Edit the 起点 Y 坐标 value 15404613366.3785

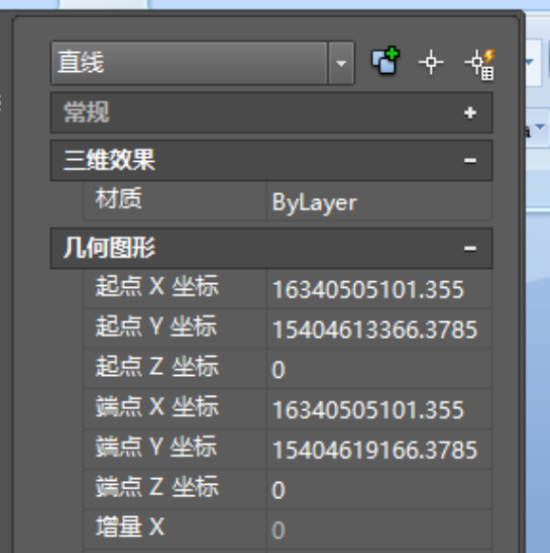[x=379, y=329]
